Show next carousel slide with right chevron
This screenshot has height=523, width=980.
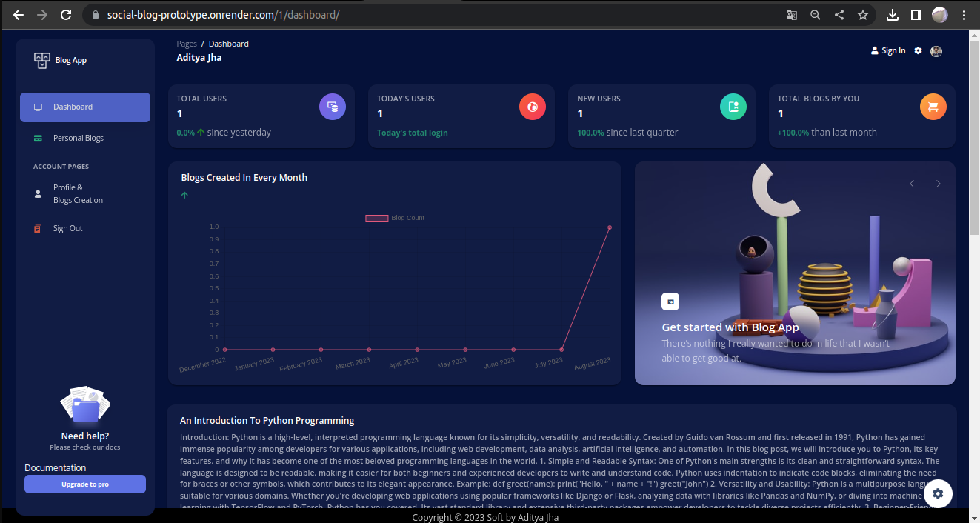(x=938, y=184)
